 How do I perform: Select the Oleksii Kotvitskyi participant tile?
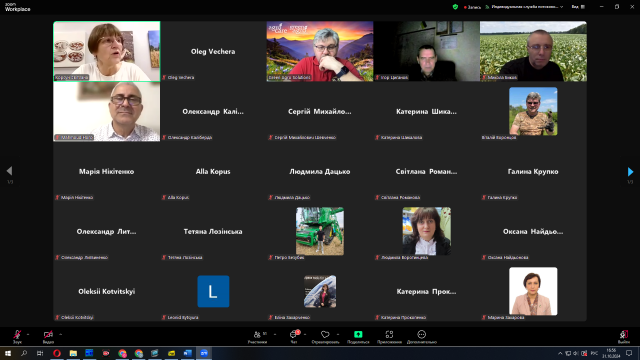[107, 291]
